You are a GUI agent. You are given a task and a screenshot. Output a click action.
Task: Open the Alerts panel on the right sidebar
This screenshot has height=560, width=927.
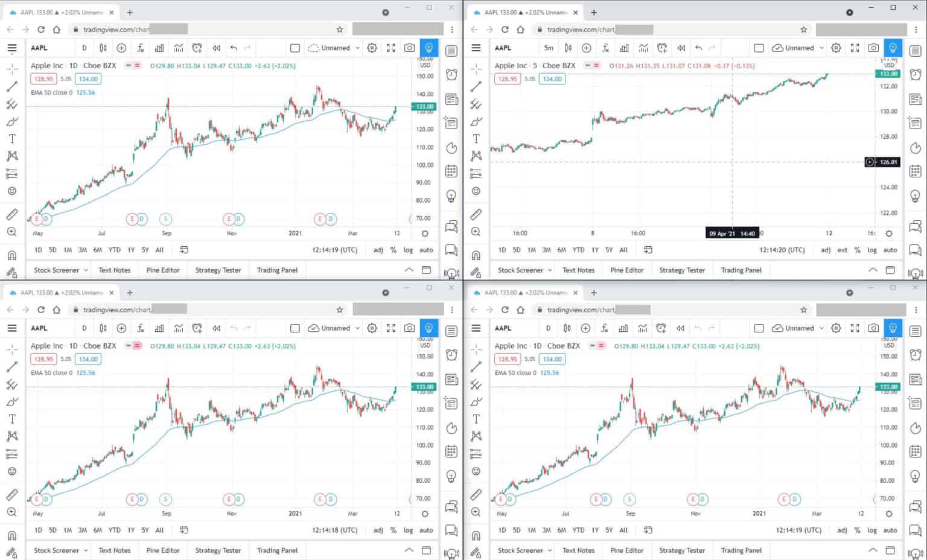[x=451, y=75]
